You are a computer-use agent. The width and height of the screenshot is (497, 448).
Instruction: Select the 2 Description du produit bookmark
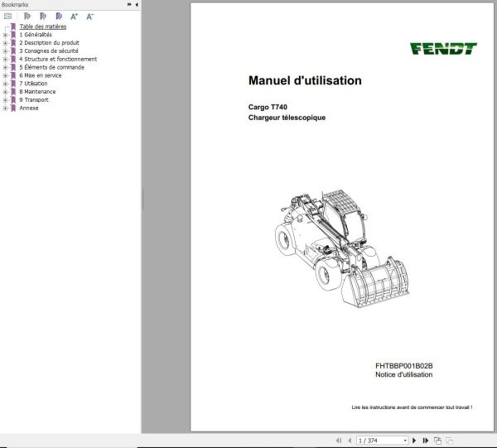pyautogui.click(x=49, y=43)
